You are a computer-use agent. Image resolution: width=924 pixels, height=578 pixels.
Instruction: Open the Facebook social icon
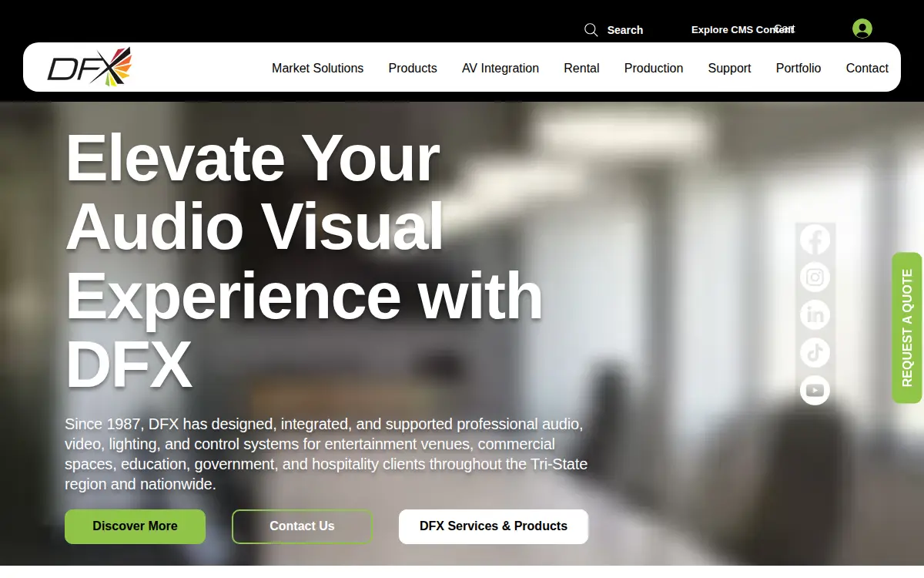click(815, 239)
